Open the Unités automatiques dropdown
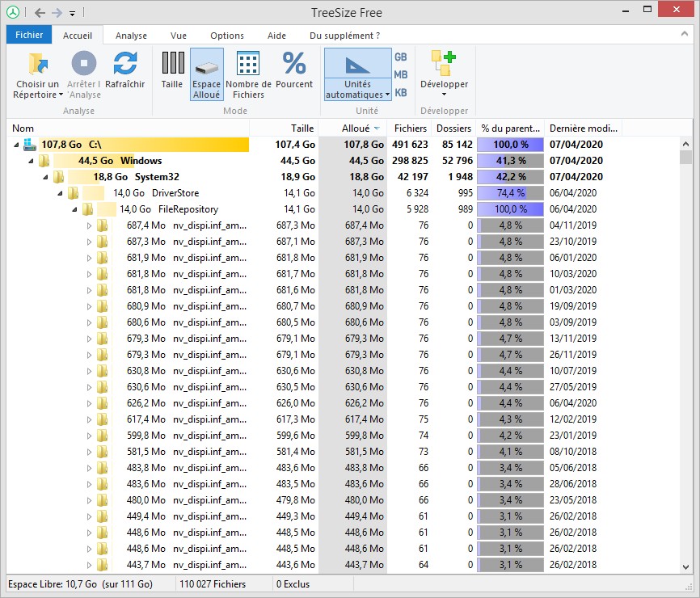The width and height of the screenshot is (700, 598). 357,89
